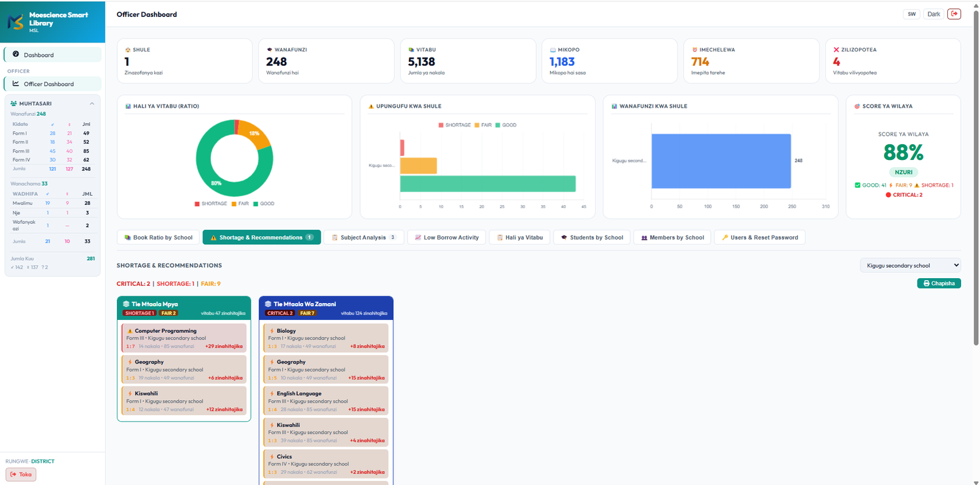Toggle FAIR legend under the donut chart
Screen dimensions: 980x485
point(240,204)
